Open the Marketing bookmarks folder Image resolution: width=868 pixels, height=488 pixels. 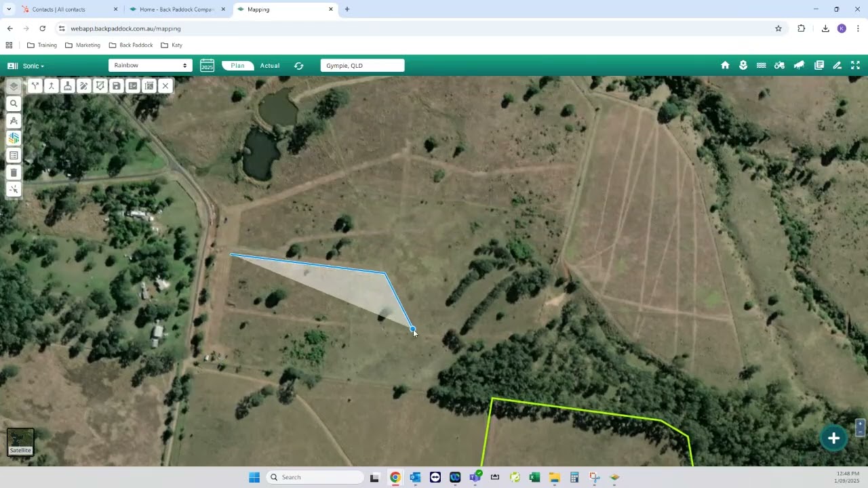pos(83,45)
